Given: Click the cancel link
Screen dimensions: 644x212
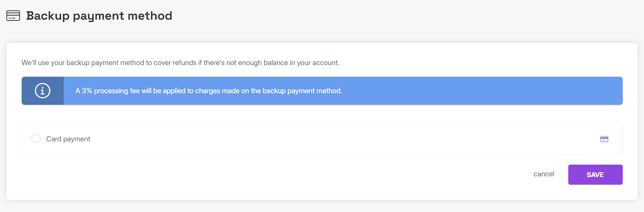Looking at the screenshot, I should point(543,174).
